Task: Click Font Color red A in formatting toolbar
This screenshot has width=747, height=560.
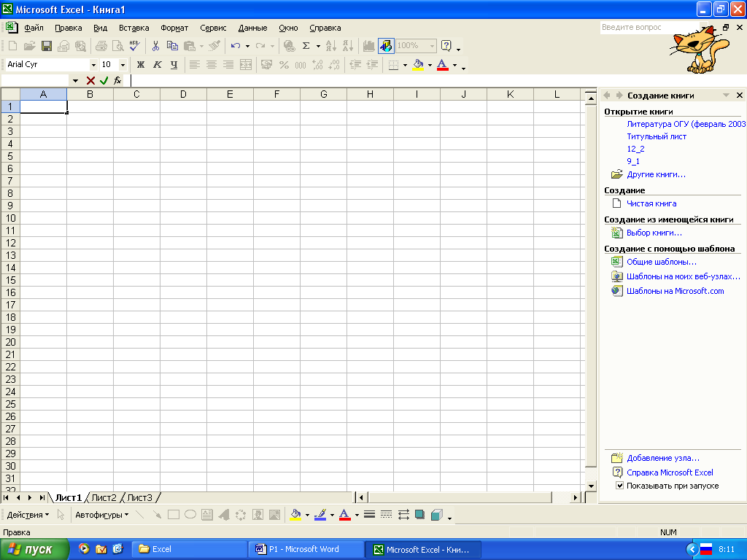Action: coord(443,65)
